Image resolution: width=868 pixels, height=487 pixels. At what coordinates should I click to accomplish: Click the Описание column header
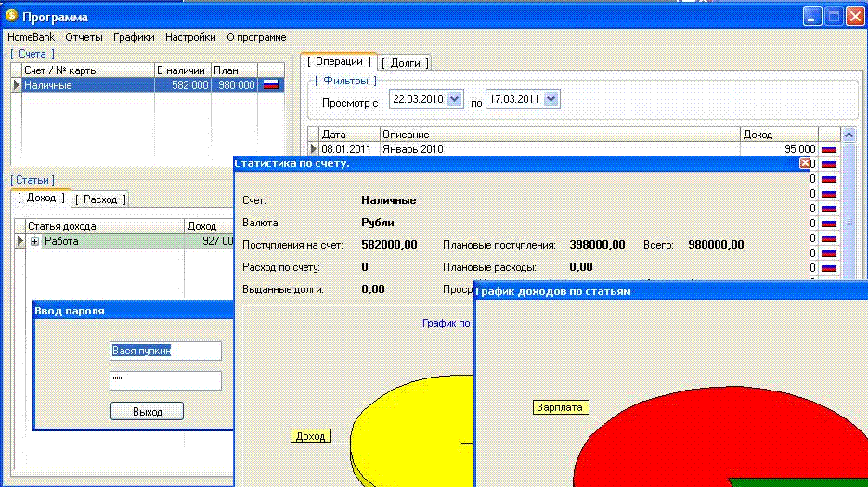click(560, 135)
